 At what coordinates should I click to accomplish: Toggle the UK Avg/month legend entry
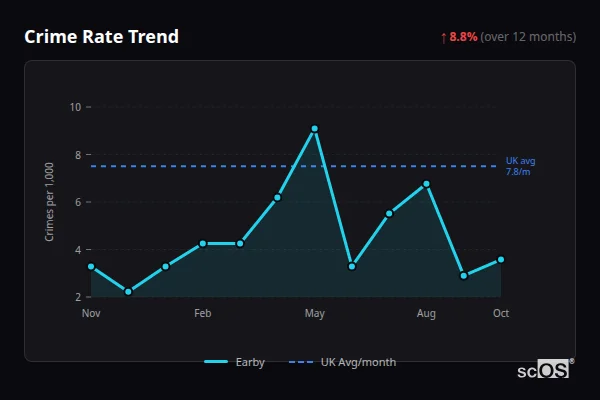click(x=342, y=362)
